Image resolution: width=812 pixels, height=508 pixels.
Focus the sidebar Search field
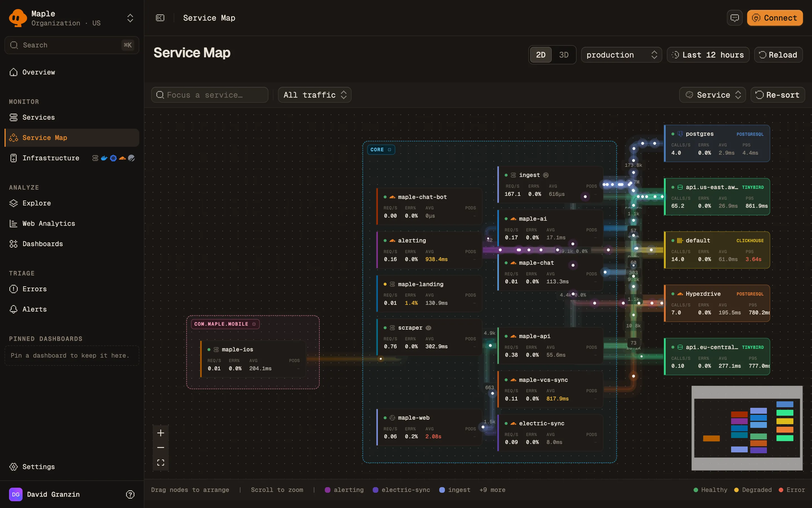click(x=72, y=45)
